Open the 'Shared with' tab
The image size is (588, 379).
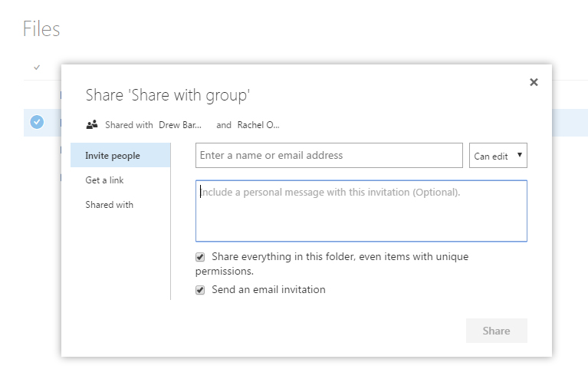point(109,205)
